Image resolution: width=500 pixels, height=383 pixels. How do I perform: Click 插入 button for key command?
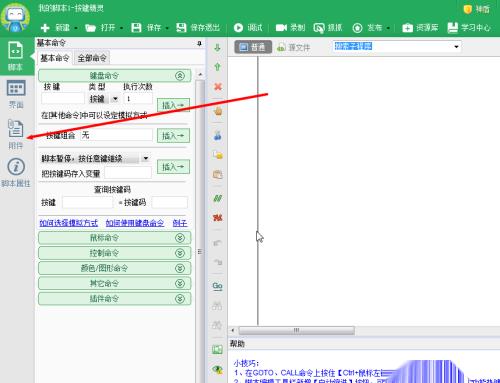coord(173,105)
